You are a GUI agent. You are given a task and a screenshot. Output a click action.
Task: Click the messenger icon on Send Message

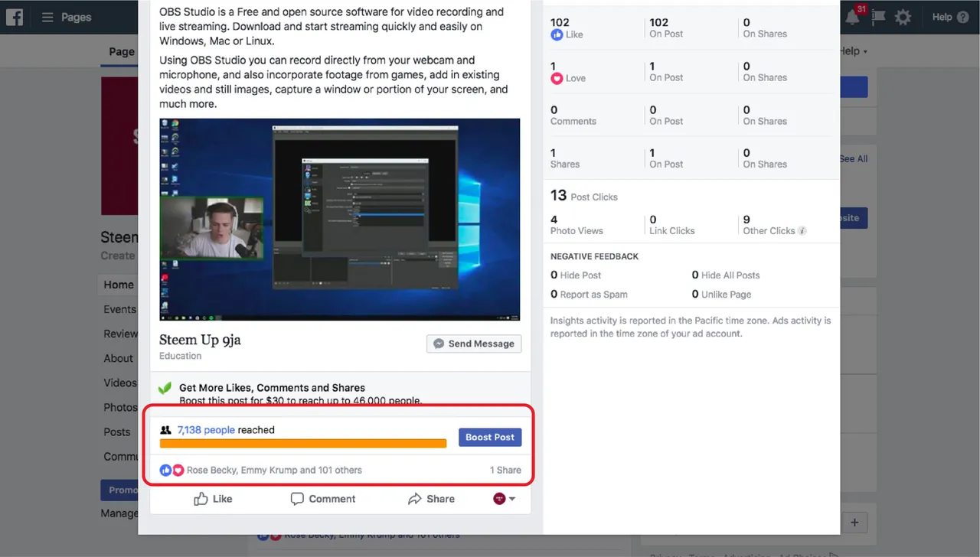(x=439, y=344)
